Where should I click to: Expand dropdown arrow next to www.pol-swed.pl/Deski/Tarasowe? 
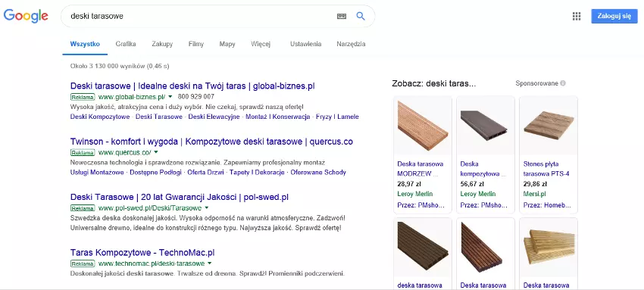(207, 207)
